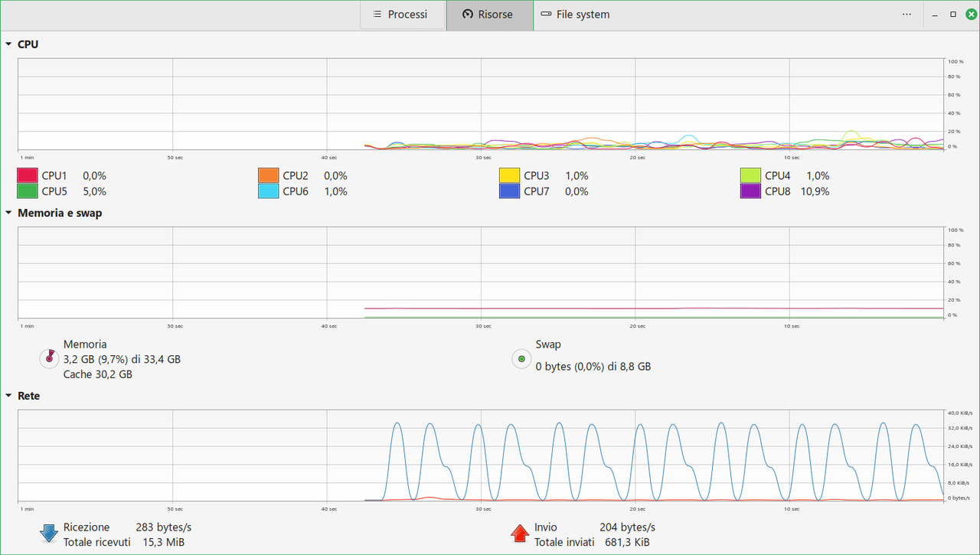This screenshot has width=980, height=555.
Task: Click the 'Totale ricevuti 15,3 MiB' text
Action: pos(124,542)
